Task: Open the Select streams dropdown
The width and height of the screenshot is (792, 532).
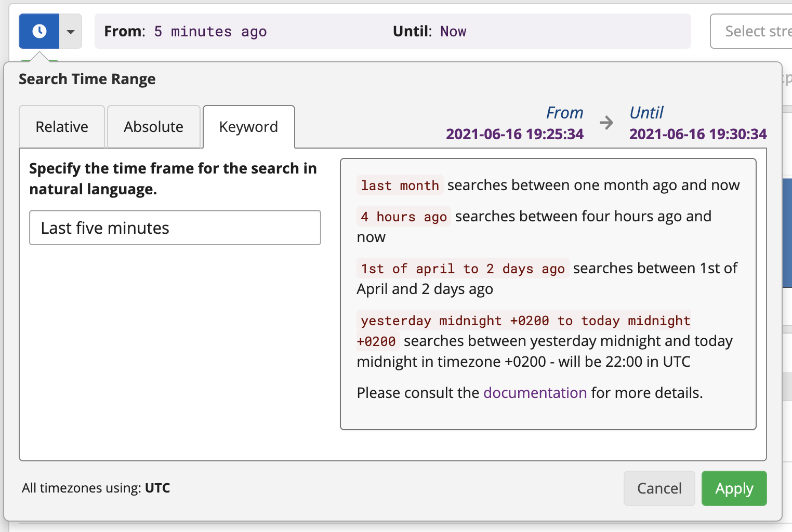Action: coord(758,31)
